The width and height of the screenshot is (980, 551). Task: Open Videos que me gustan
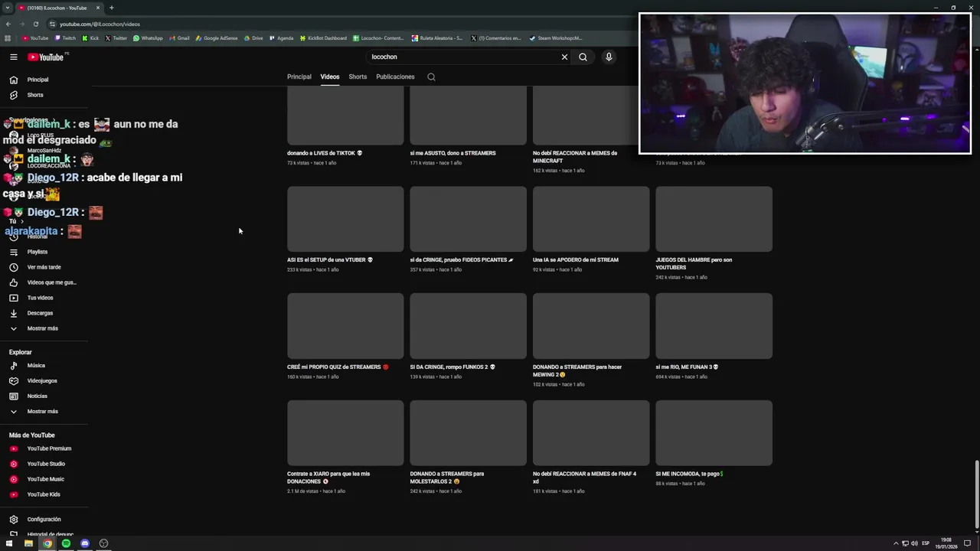coord(51,282)
